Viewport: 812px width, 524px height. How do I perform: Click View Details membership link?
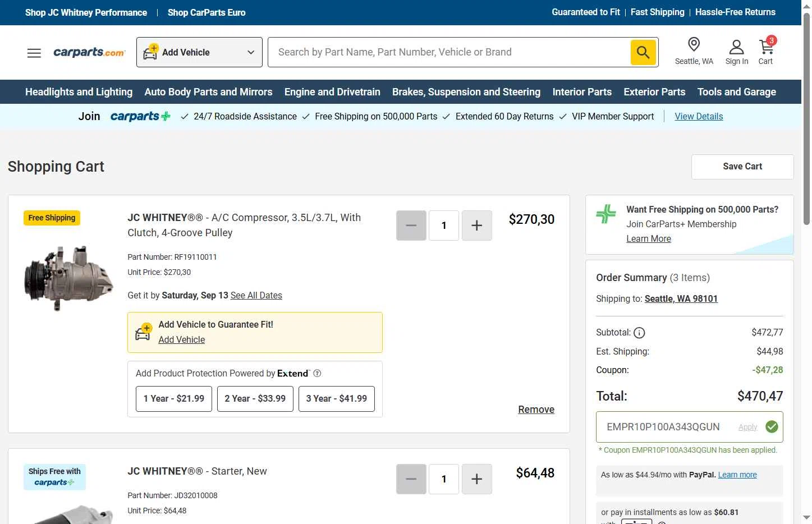[x=699, y=116]
